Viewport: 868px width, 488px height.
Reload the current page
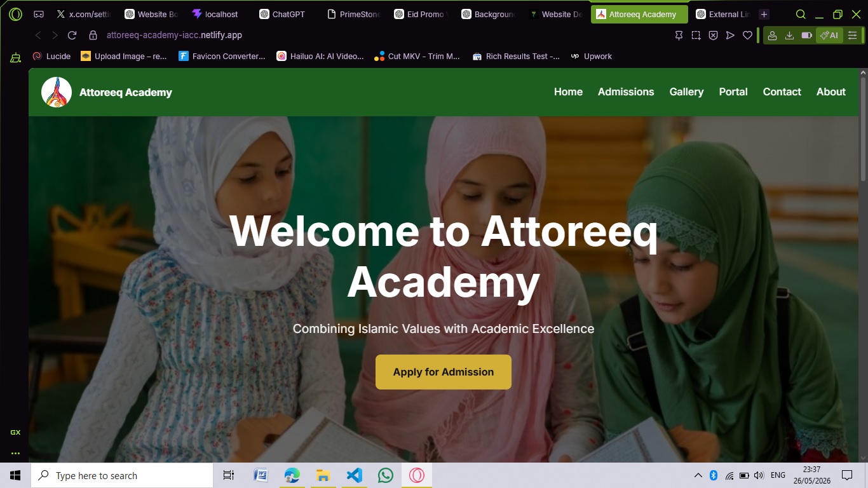[x=72, y=36]
